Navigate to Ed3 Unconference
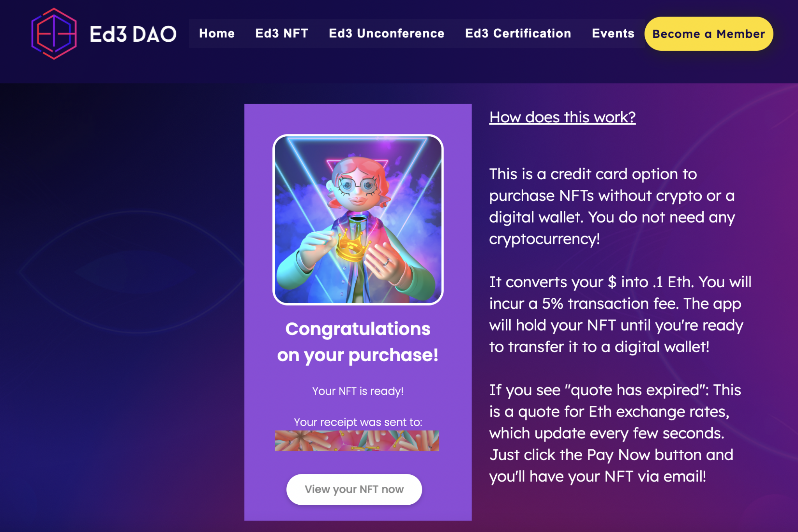Image resolution: width=798 pixels, height=532 pixels. click(x=386, y=34)
